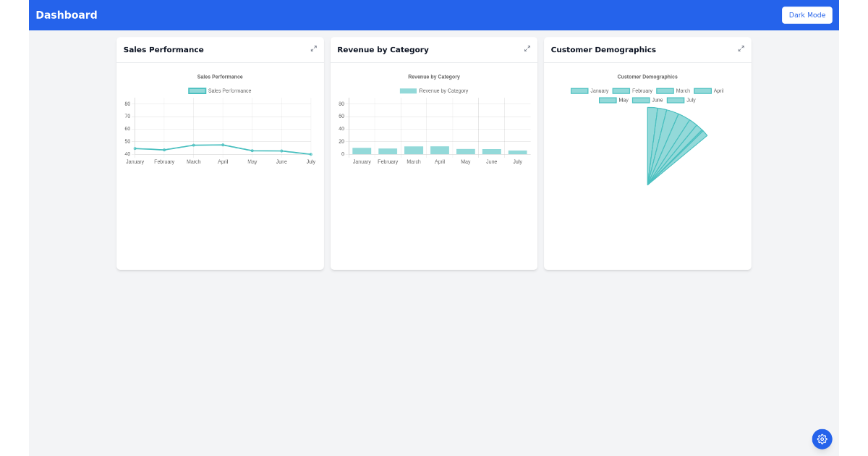868x456 pixels.
Task: Toggle the Sales Performance legend entry
Action: pos(219,90)
